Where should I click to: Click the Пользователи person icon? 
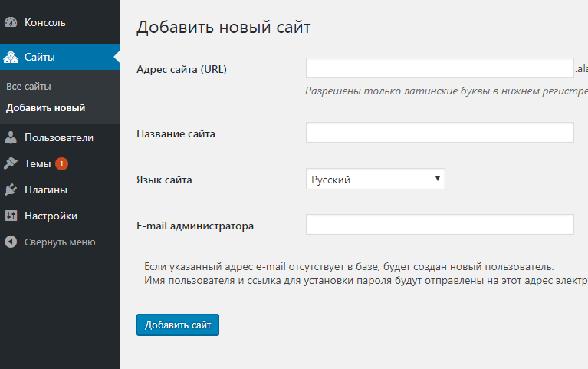[x=11, y=137]
